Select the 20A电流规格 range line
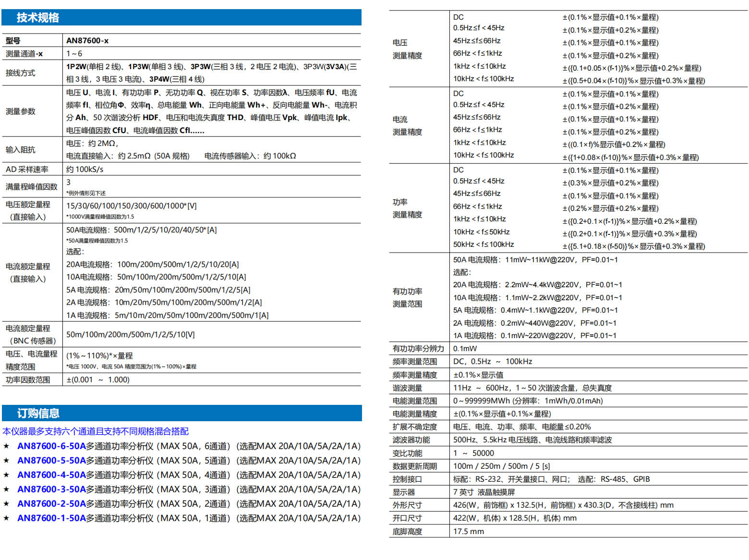The image size is (749, 560). coord(153,265)
